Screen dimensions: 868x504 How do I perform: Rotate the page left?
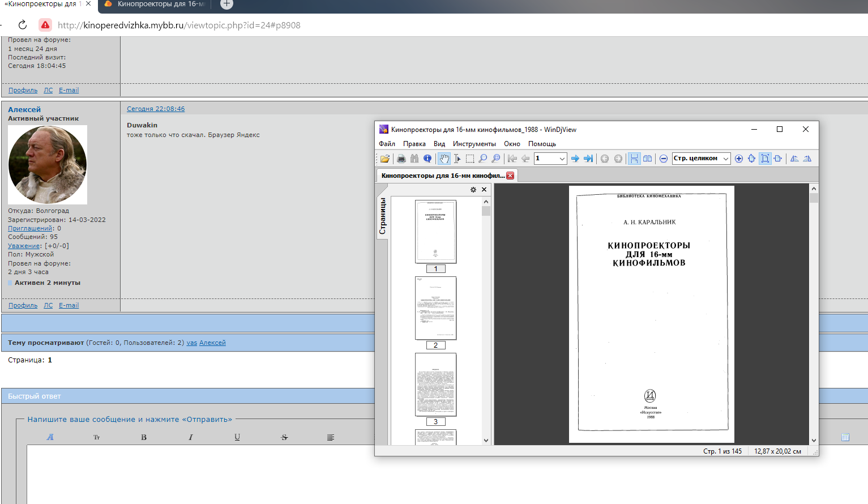coord(794,159)
